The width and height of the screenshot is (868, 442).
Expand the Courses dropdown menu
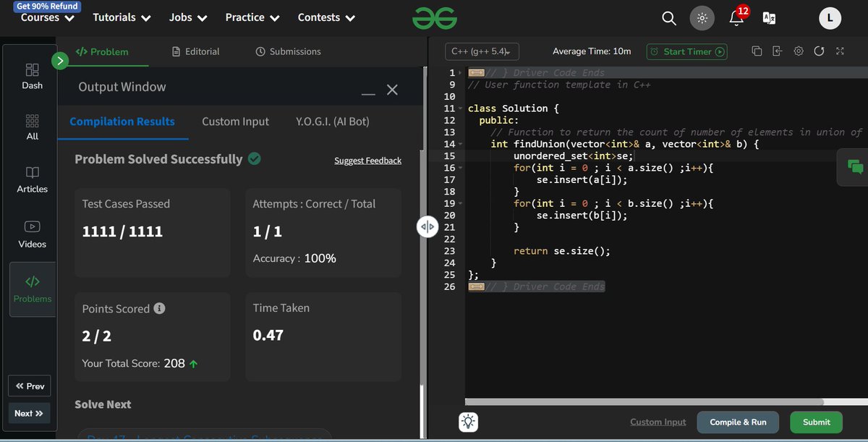(46, 17)
